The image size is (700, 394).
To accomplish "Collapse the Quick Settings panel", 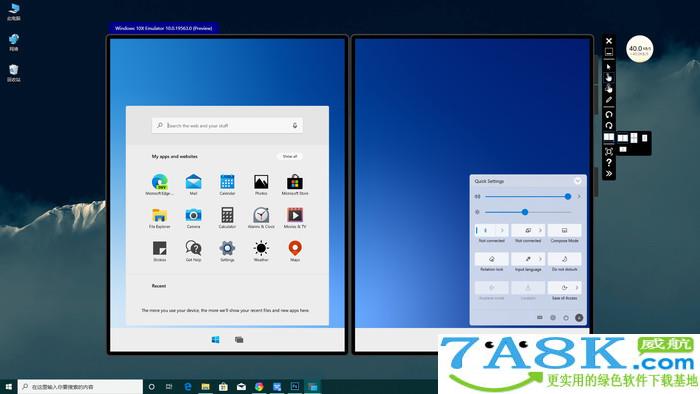I will click(577, 181).
